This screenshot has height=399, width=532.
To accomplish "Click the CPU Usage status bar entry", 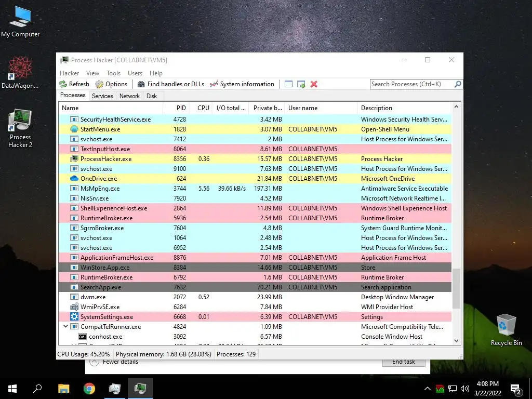I will click(x=84, y=354).
